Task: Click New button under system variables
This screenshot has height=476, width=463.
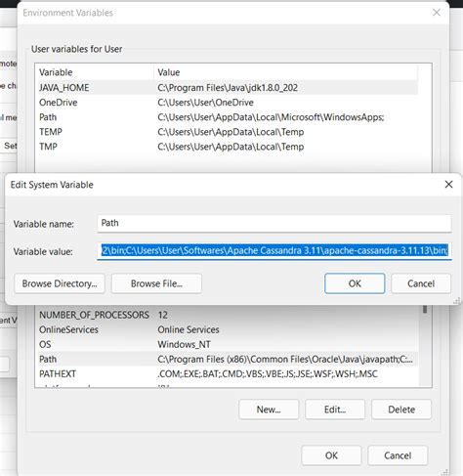Action: 269,410
